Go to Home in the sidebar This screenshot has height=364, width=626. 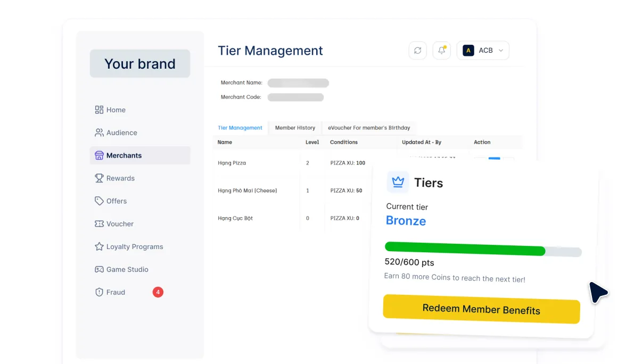pyautogui.click(x=139, y=110)
